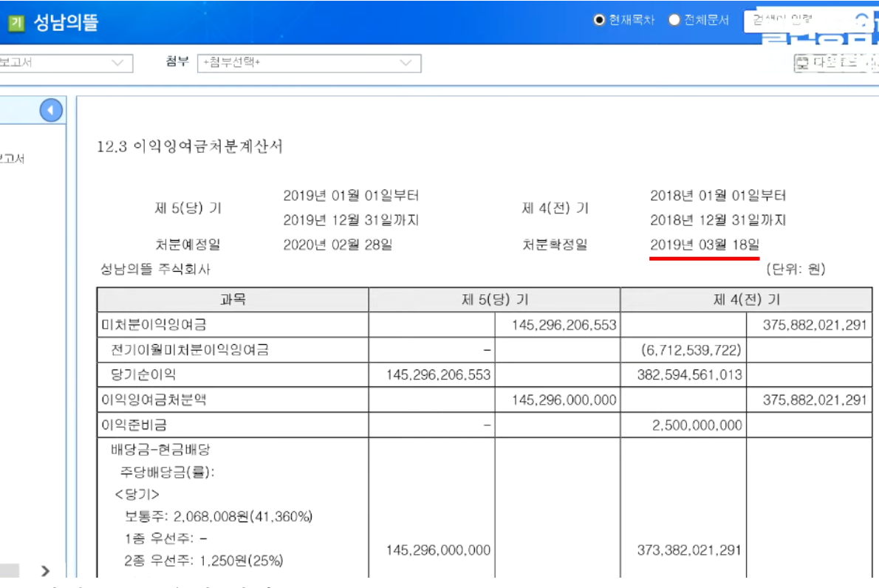Click the (단위: 원) unit label
Image resolution: width=879 pixels, height=588 pixels.
click(796, 269)
